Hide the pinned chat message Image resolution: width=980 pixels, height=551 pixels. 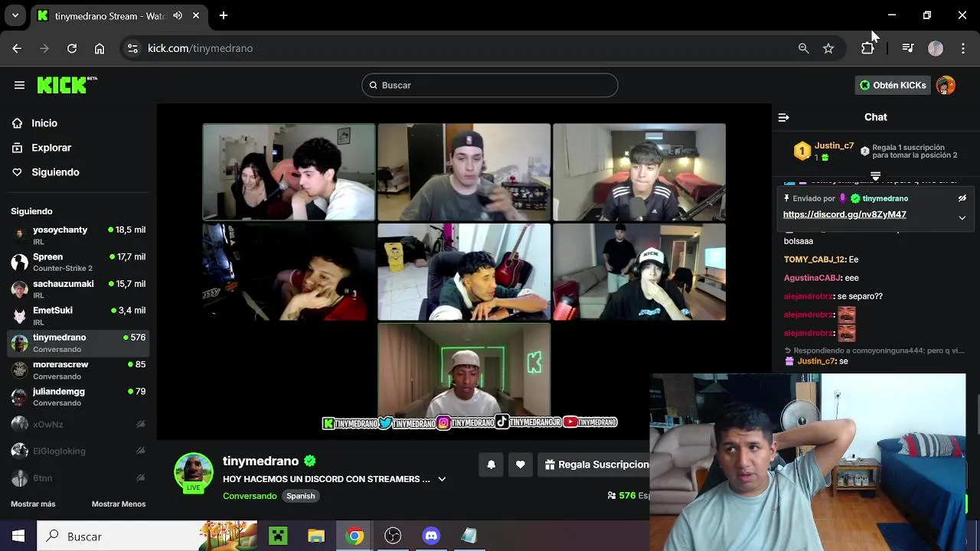coord(962,198)
